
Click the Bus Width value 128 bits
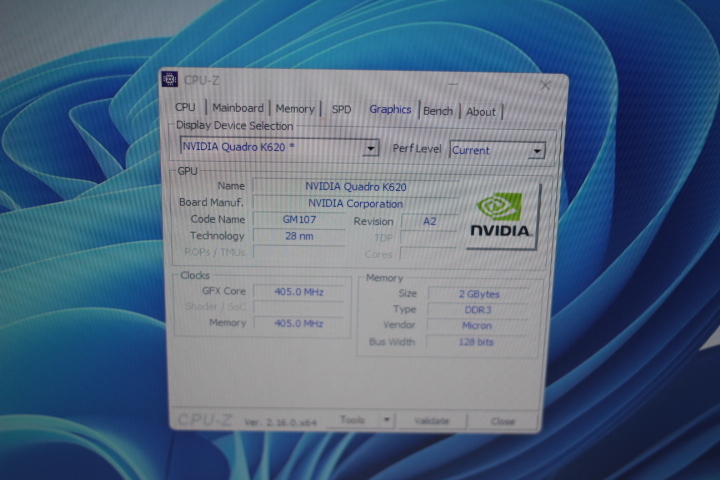pyautogui.click(x=476, y=342)
